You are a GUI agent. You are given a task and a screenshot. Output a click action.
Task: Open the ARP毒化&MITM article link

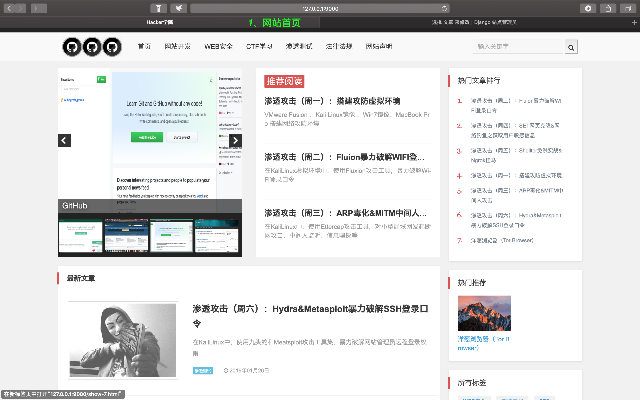tap(344, 213)
